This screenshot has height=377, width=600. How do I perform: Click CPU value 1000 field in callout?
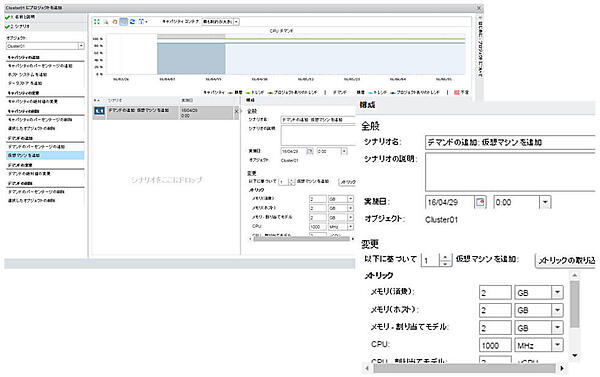tap(495, 345)
